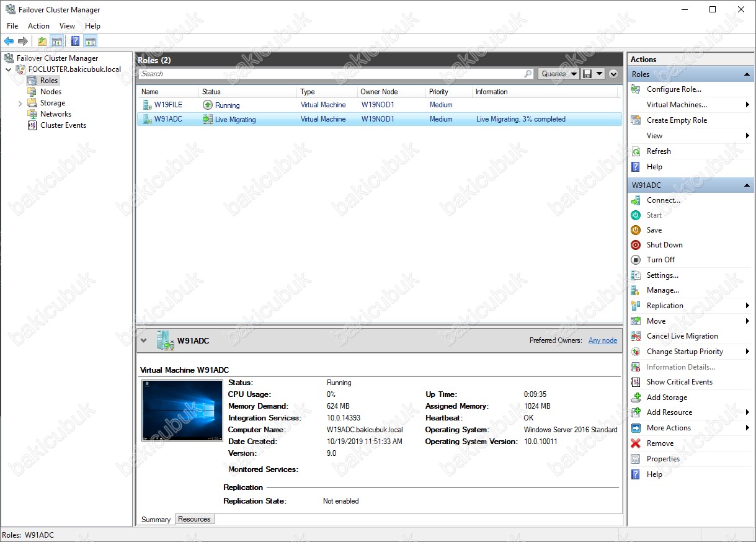Select the W19FILE role row
756x542 pixels.
pos(379,105)
